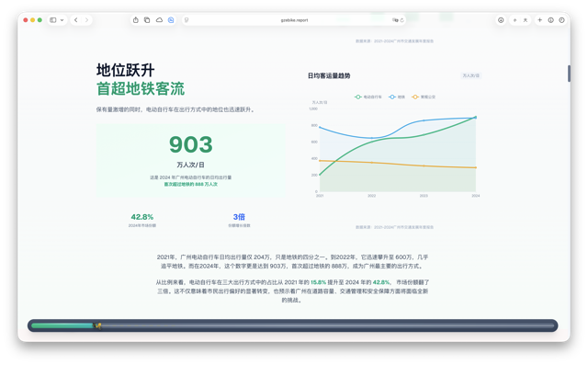Toggle the green 电动自行车 legend series
This screenshot has width=588, height=365.
pos(367,97)
